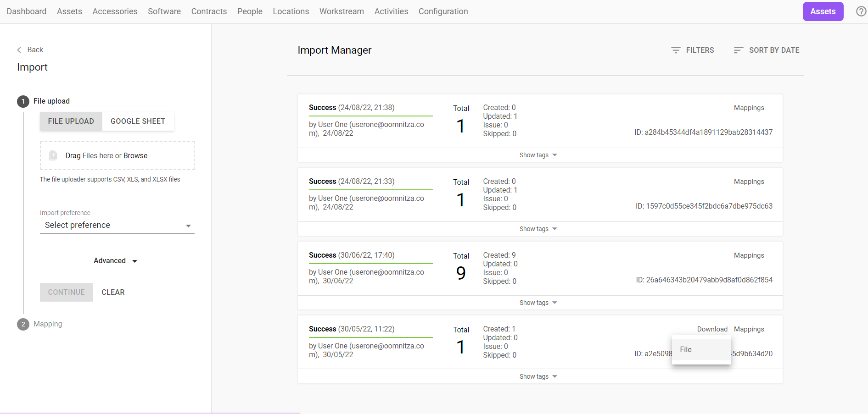
Task: Go to the Workstream navigation item
Action: [342, 11]
